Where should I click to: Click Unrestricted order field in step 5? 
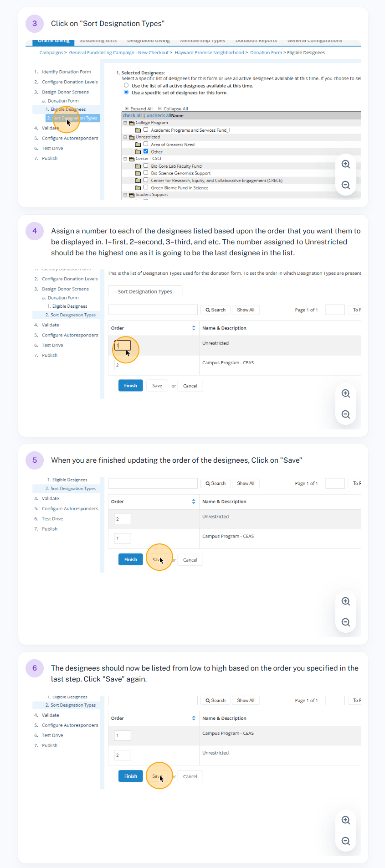tap(123, 519)
